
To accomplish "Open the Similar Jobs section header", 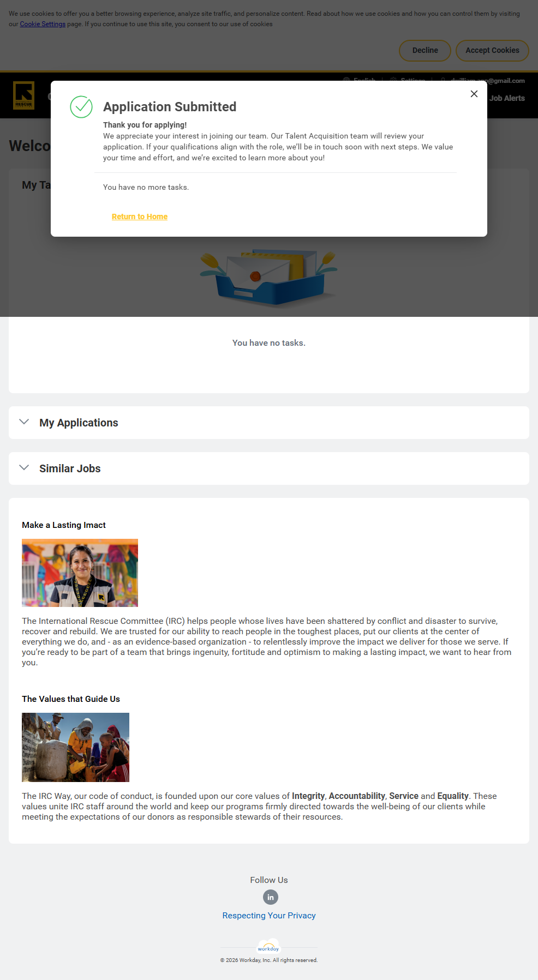I will tap(70, 468).
